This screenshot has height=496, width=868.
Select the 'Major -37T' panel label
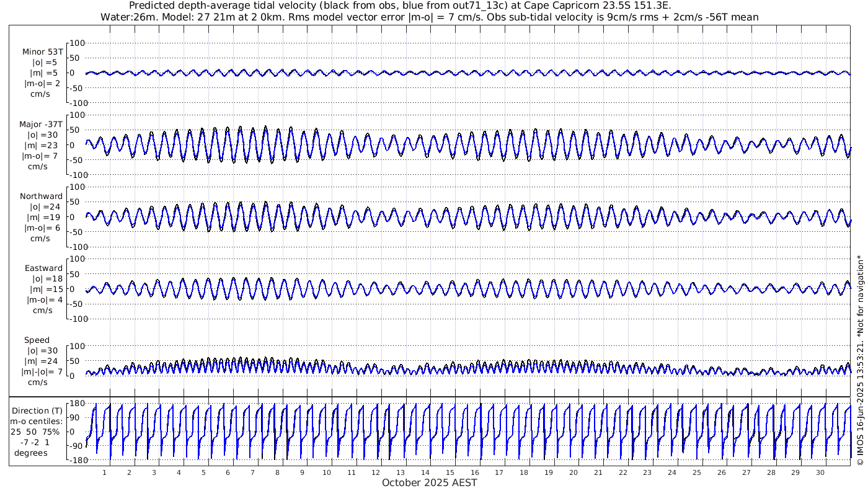tap(41, 125)
